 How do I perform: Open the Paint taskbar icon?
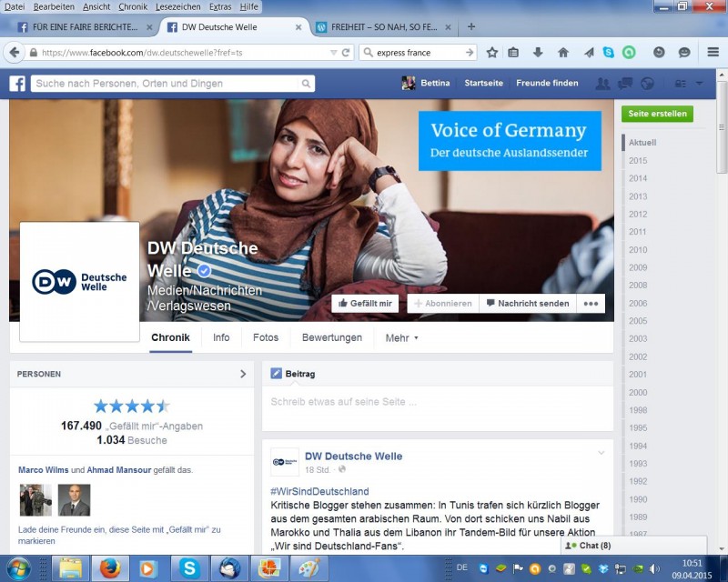[308, 568]
